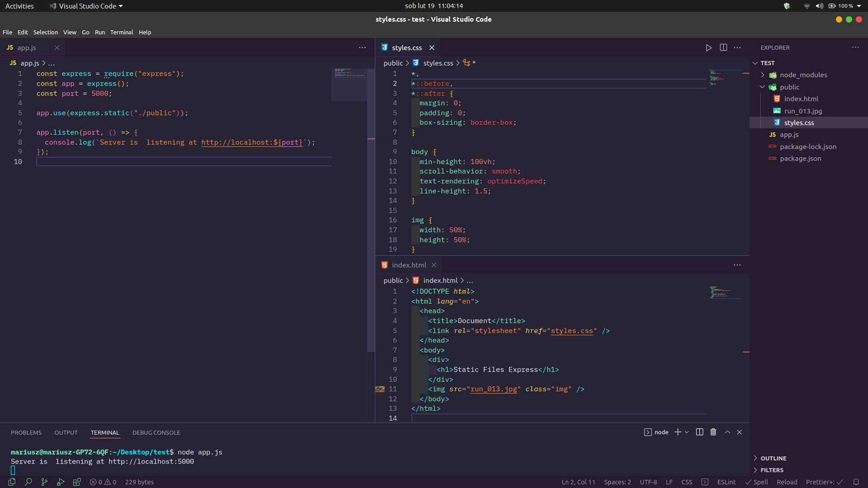Image resolution: width=868 pixels, height=488 pixels.
Task: Change LF end of line sequence
Action: 669,482
